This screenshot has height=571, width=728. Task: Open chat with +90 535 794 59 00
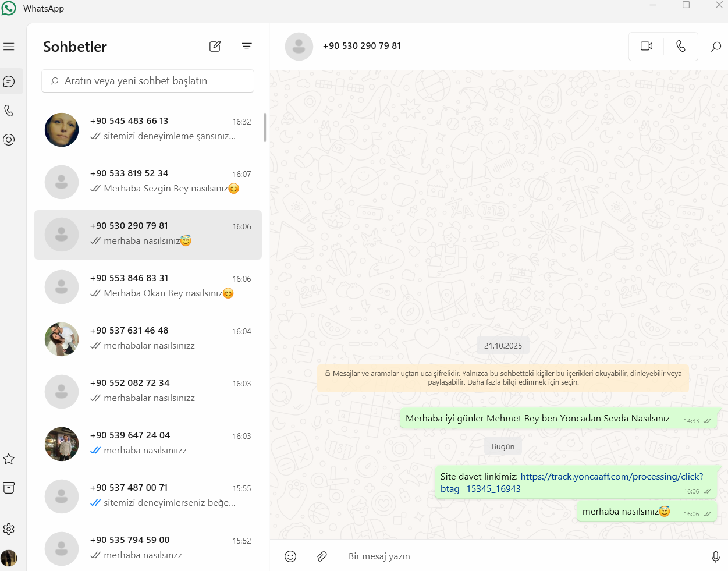pyautogui.click(x=148, y=549)
